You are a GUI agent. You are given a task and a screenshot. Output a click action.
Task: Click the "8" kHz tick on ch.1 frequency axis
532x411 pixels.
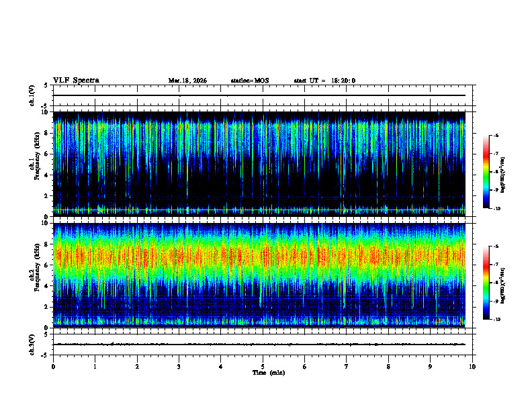click(x=47, y=133)
